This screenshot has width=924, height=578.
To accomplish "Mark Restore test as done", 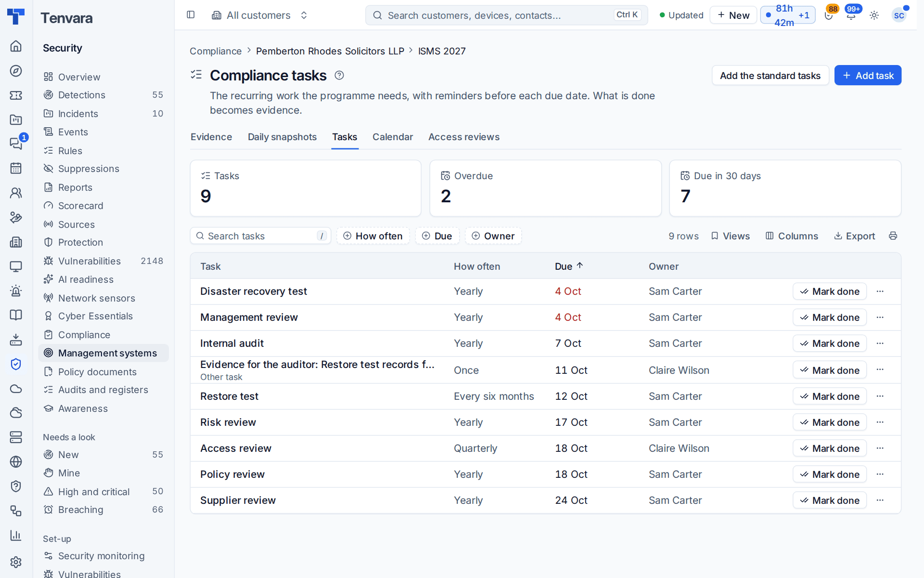I will 830,396.
